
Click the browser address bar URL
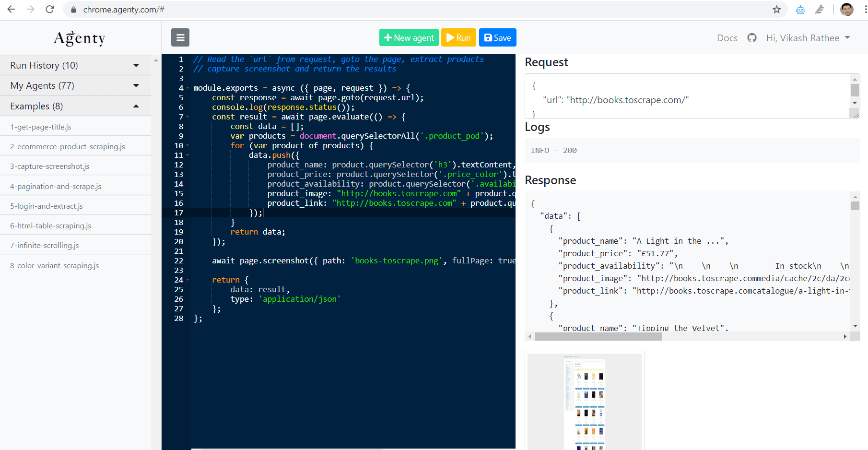click(124, 10)
